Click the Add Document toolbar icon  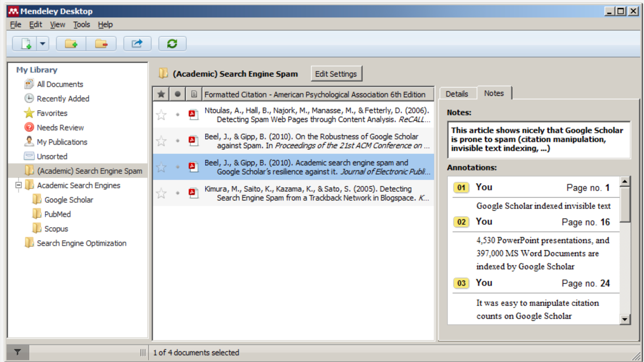[x=25, y=44]
